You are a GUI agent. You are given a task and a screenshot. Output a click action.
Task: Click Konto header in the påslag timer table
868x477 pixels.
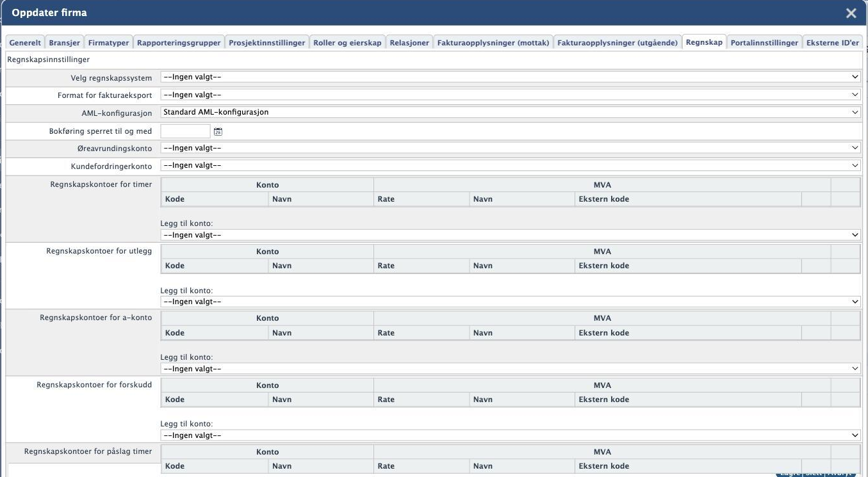(267, 452)
